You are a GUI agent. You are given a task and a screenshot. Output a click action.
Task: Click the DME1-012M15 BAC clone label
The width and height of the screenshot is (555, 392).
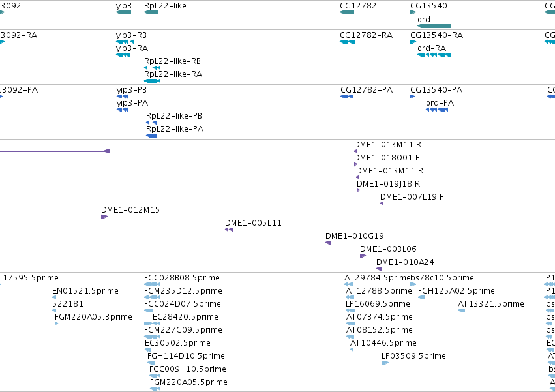pos(130,210)
